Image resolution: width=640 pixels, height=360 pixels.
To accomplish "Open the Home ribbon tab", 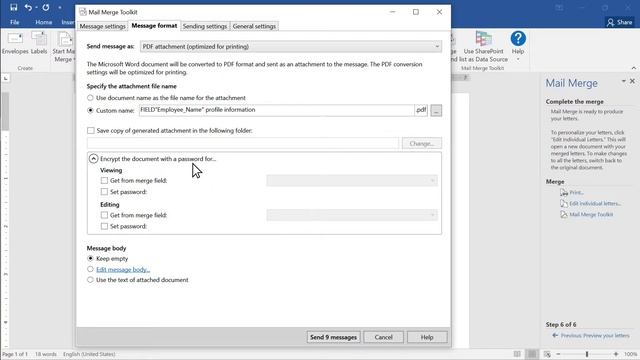I will (x=43, y=22).
